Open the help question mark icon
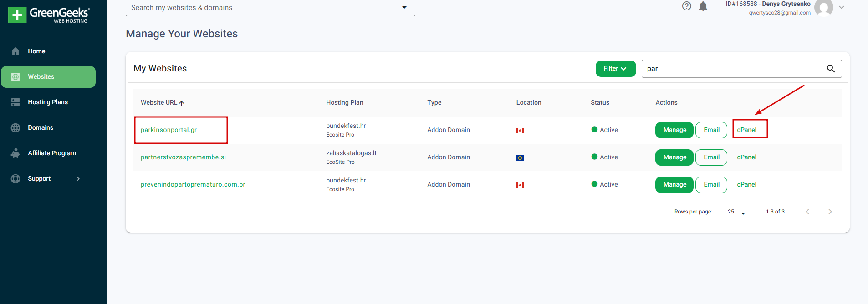 tap(687, 6)
